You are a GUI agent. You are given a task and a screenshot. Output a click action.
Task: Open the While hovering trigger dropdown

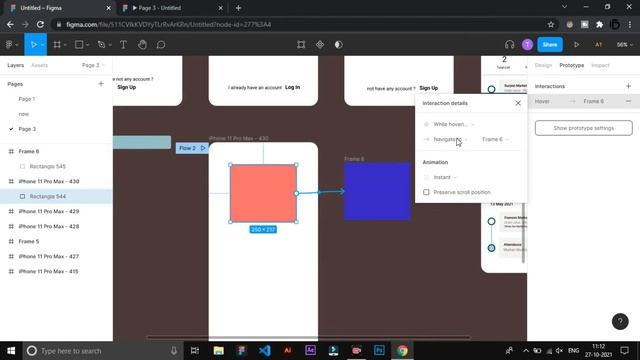tap(453, 124)
